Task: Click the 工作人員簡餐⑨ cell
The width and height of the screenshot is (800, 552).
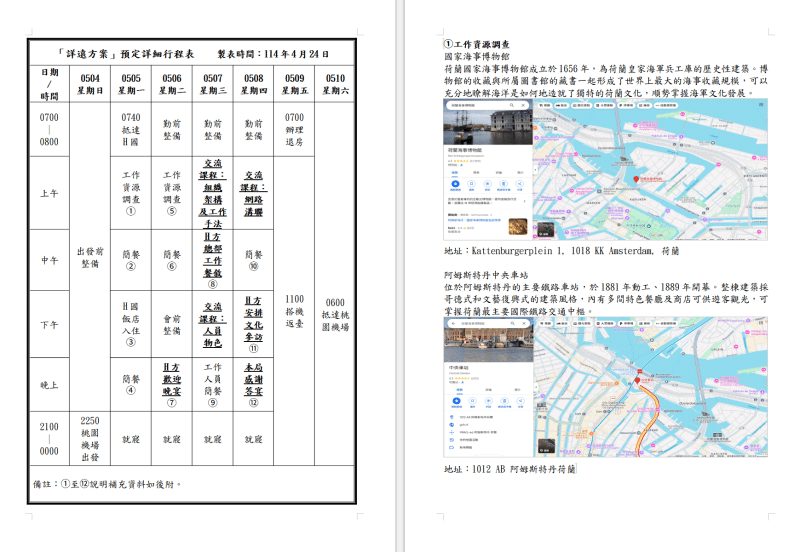Action: click(x=213, y=385)
